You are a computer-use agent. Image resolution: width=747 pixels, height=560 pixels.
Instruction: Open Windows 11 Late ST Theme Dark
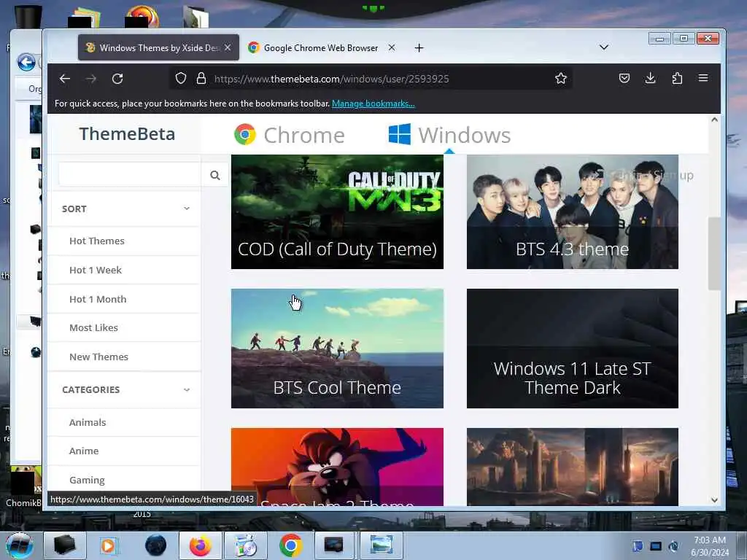(572, 349)
